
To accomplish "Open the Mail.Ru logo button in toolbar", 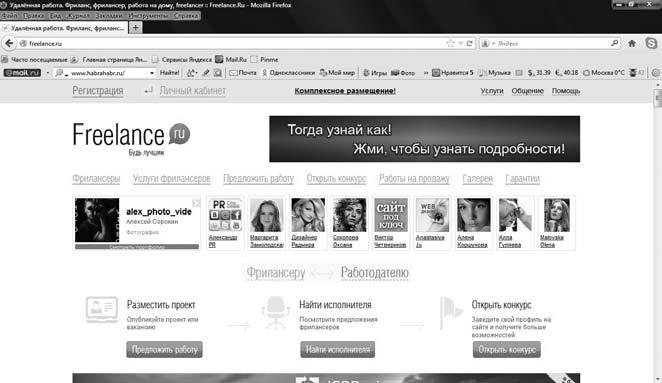I will [22, 73].
